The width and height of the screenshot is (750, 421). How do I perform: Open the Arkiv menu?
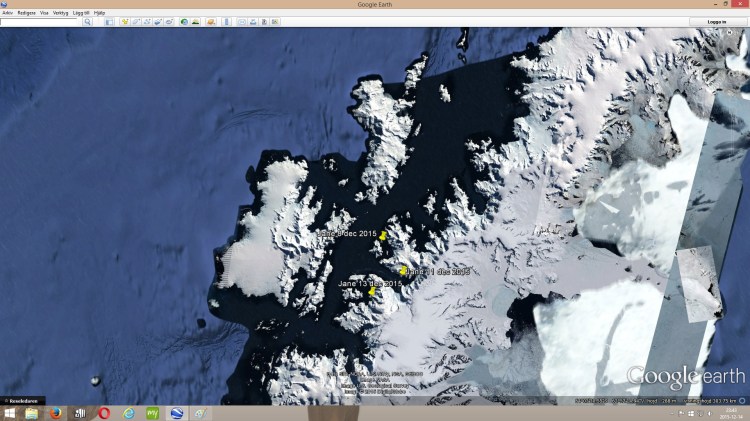(7, 13)
